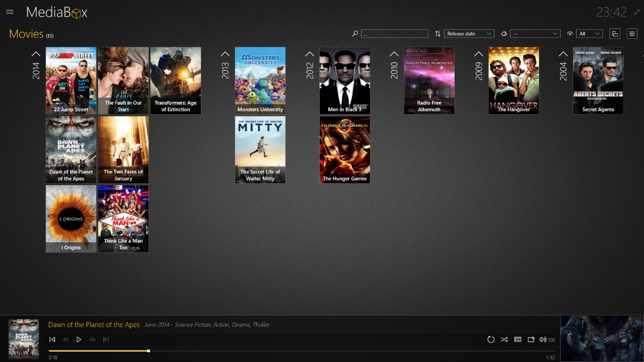Rewind the current trailer

click(66, 339)
